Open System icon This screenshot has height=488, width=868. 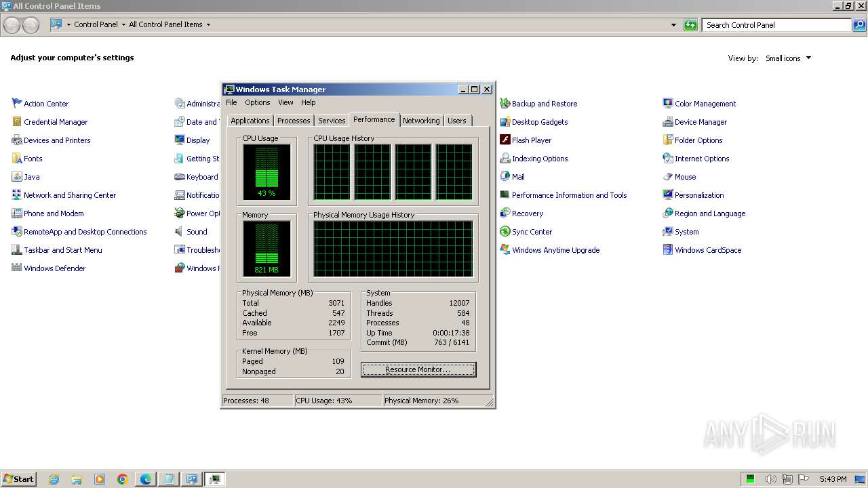pyautogui.click(x=668, y=231)
